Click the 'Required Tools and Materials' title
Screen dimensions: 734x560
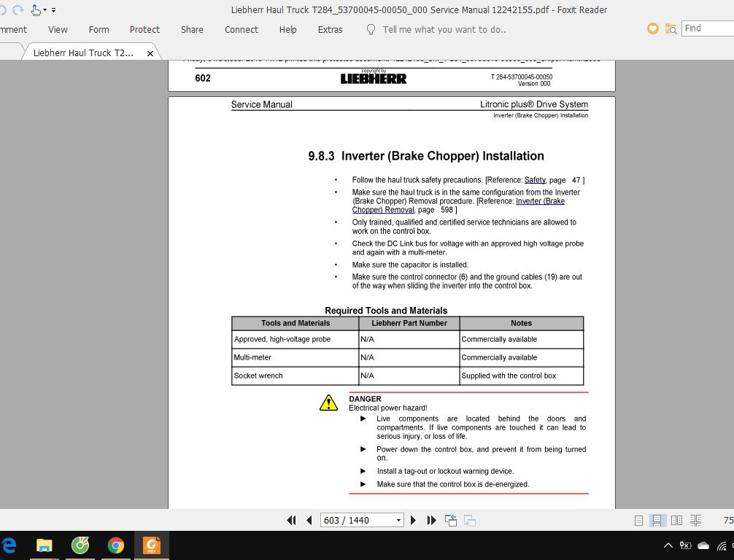[x=386, y=311]
